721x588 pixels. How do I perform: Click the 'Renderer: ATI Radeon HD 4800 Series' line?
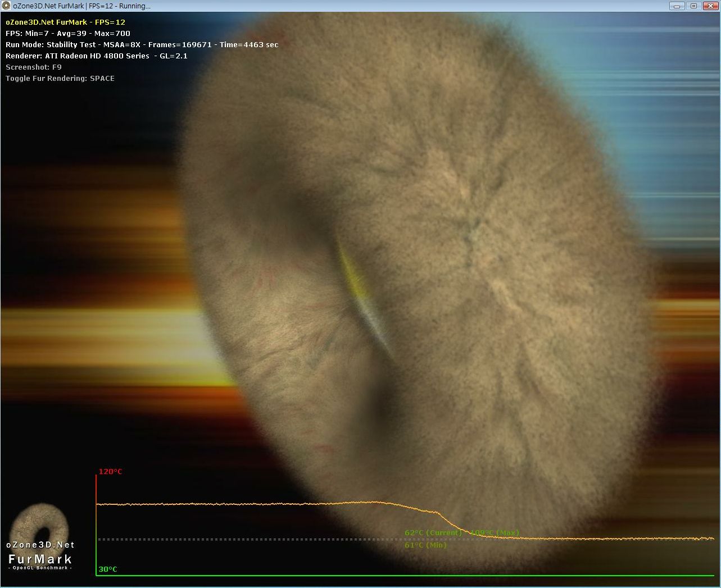coord(97,56)
